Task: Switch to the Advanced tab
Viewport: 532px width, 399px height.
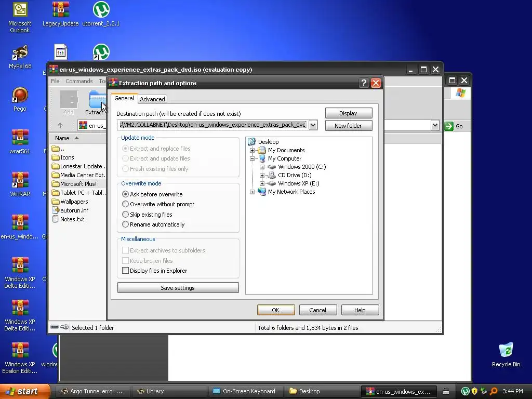Action: [x=152, y=99]
